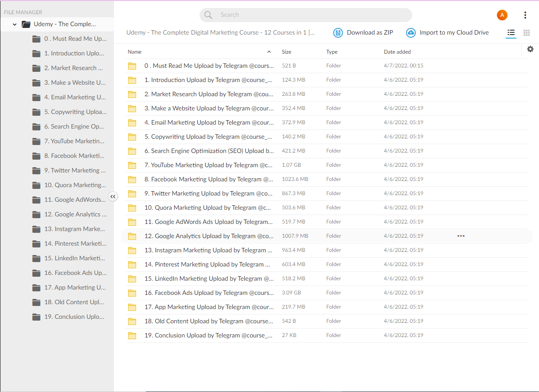
Task: Open '9. Twitter Marketing Upload by Telegram' row
Action: (x=327, y=194)
